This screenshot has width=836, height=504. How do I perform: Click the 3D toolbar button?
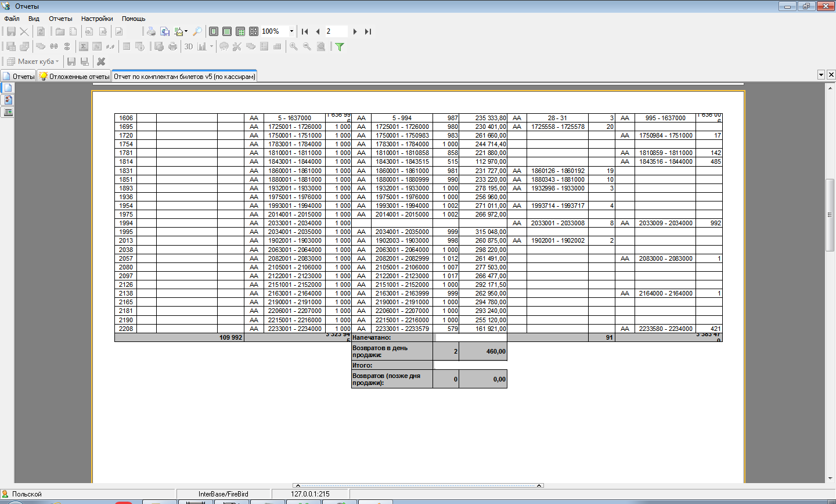[189, 46]
